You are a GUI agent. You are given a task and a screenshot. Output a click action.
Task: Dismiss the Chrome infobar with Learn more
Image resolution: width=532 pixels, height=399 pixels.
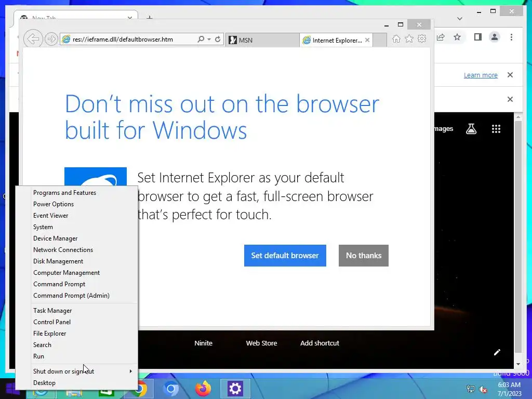[x=510, y=75]
